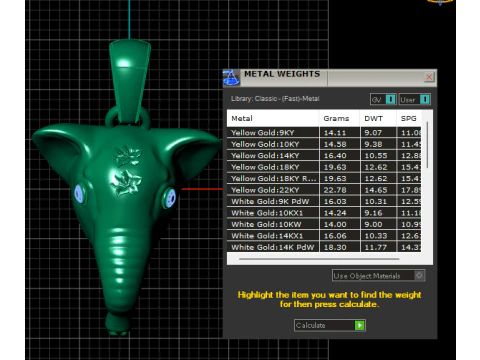Select the pendant bail at top

(130, 82)
